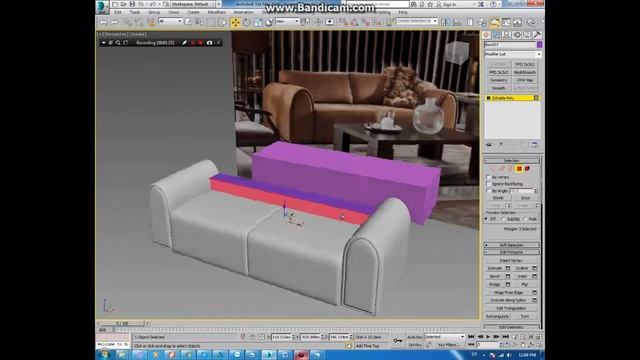Toggle the By Angle checkbox
This screenshot has width=640, height=360.
(x=489, y=191)
